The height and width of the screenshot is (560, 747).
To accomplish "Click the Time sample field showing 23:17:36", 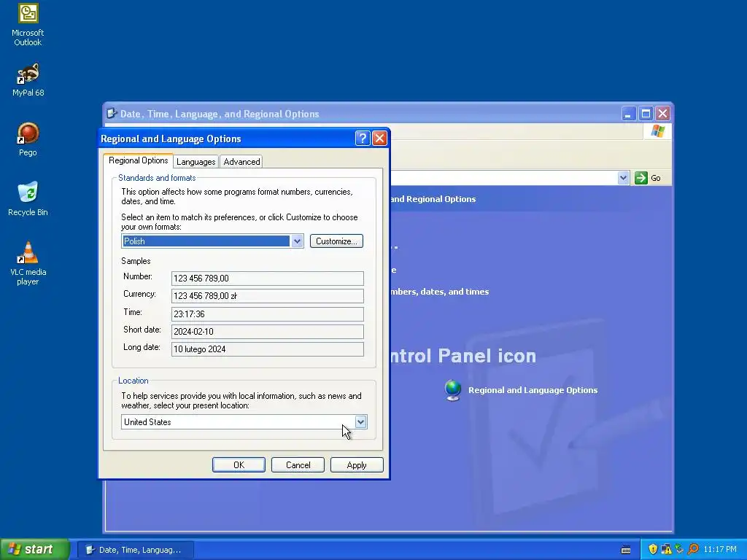I will (267, 314).
